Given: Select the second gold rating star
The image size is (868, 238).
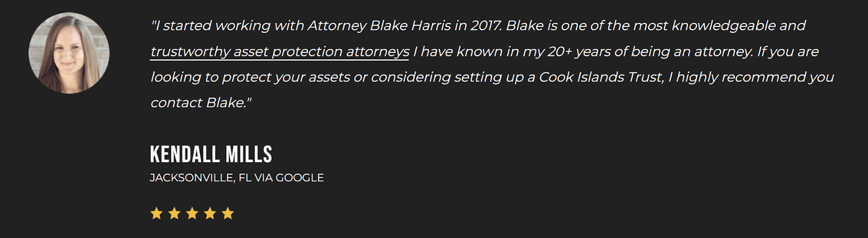Looking at the screenshot, I should click(174, 214).
